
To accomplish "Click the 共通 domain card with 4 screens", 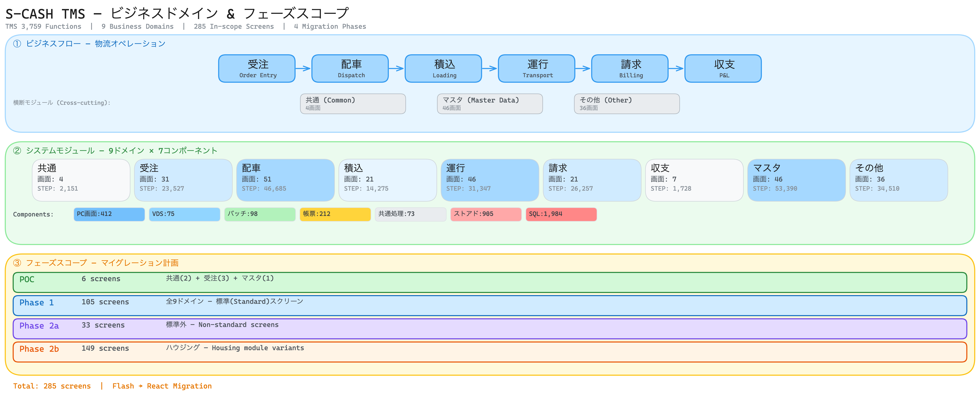I will click(81, 180).
